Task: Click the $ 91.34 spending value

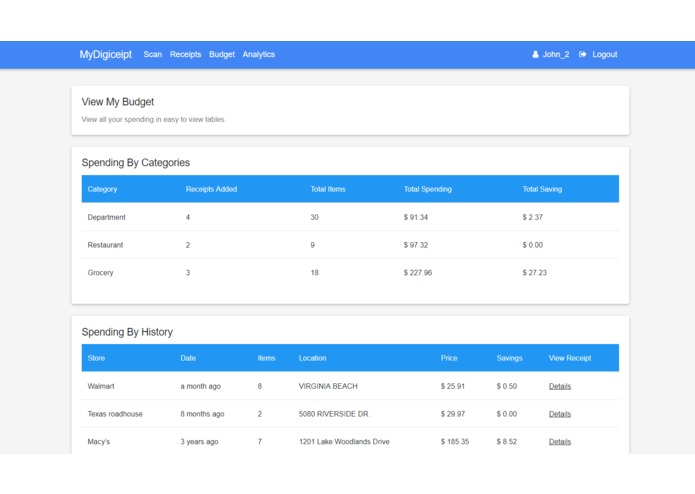Action: pyautogui.click(x=416, y=217)
